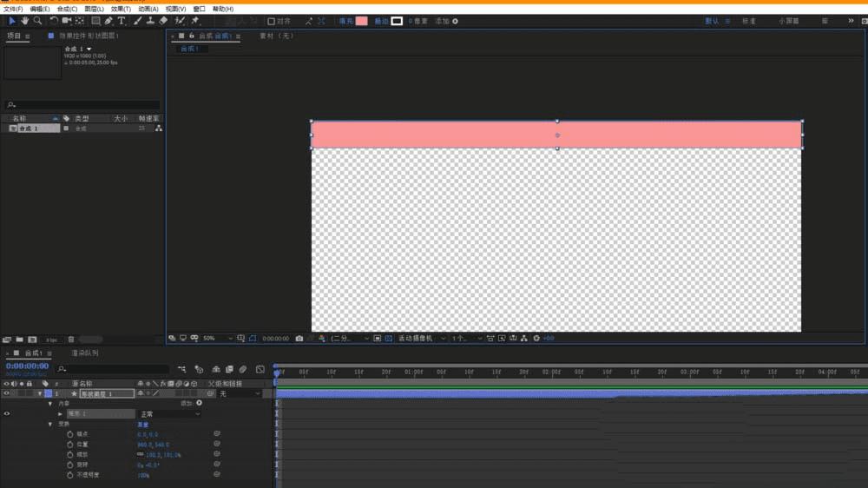Select the Zoom magnifier tool
This screenshot has width=868, height=488.
click(x=37, y=21)
